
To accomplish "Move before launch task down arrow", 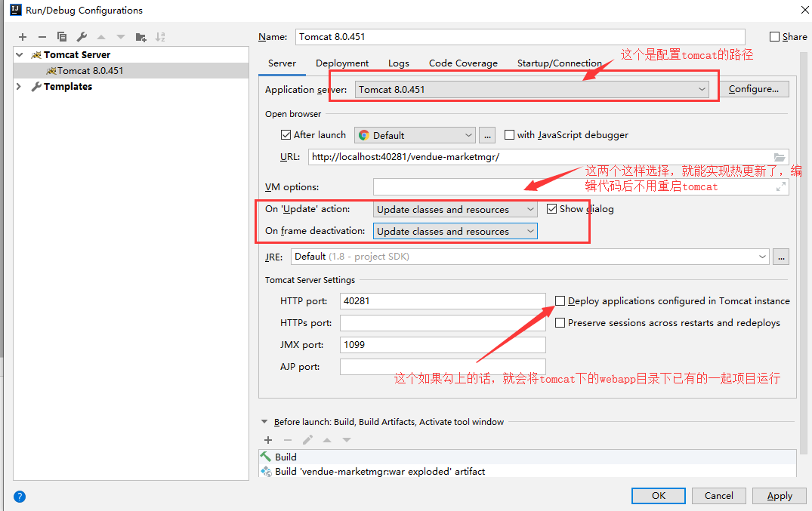I will coord(347,440).
